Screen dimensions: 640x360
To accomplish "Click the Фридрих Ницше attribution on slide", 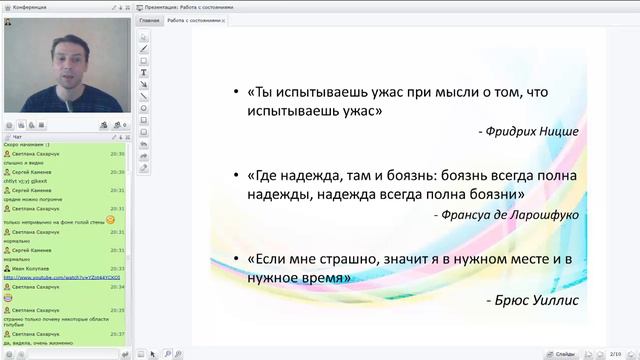I will coord(528,131).
